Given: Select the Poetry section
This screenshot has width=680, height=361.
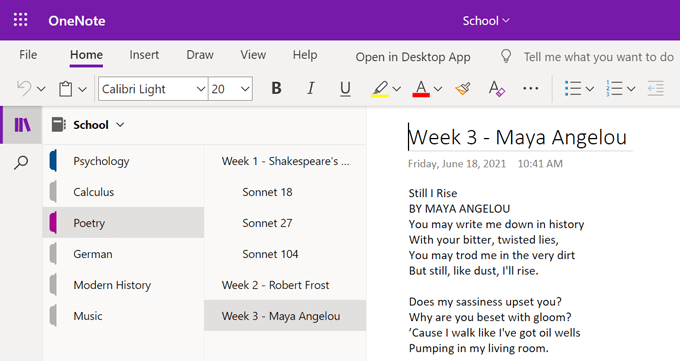Looking at the screenshot, I should click(124, 223).
